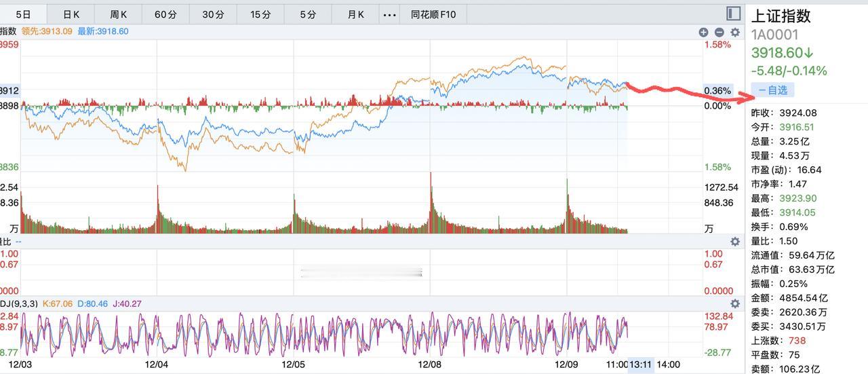Image resolution: width=868 pixels, height=374 pixels.
Task: Click the 领先:3913.09 legend label
Action: [47, 31]
